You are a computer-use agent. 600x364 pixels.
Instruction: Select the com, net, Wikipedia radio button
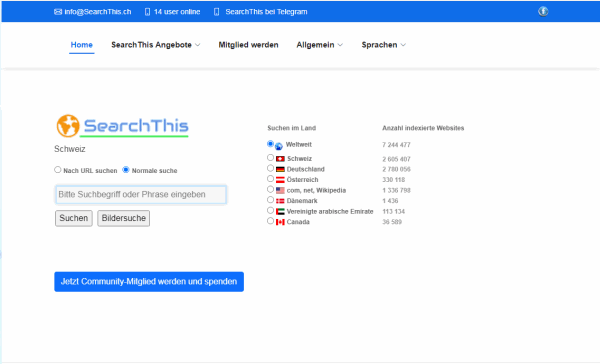tap(270, 189)
